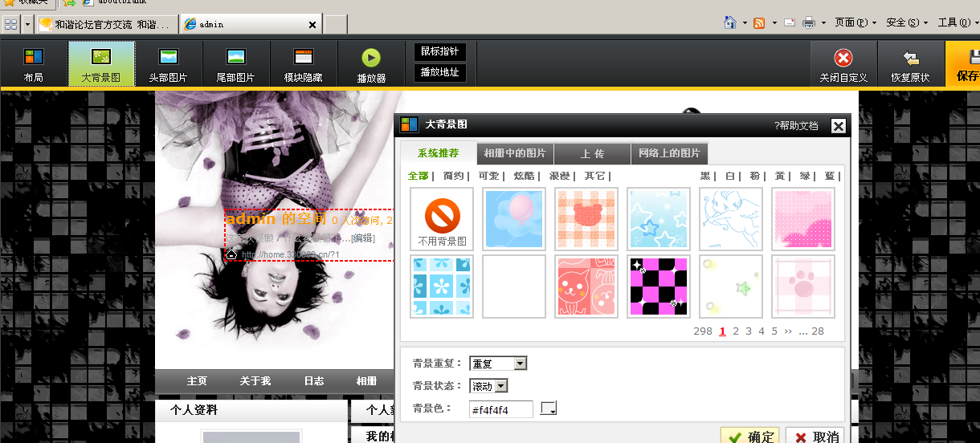Open the 头部图片 header image tool
Viewport: 980px width, 443px height.
tap(169, 64)
